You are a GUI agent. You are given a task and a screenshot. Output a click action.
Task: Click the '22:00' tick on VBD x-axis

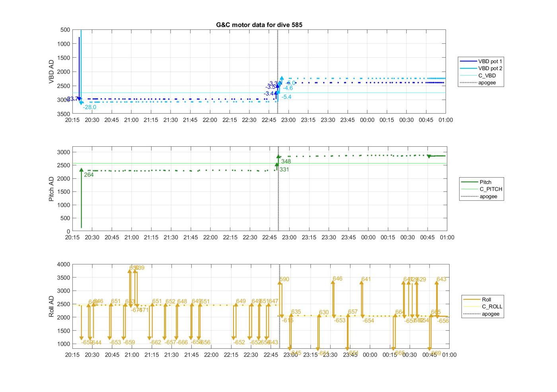click(x=210, y=120)
